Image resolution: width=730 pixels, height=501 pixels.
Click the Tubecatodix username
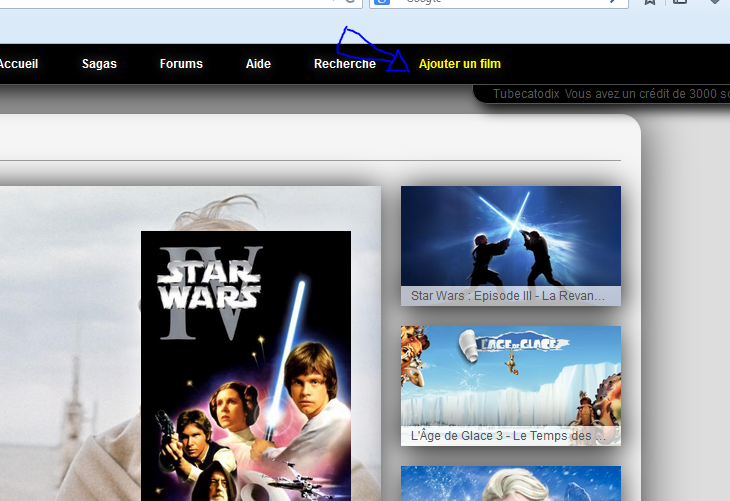point(526,94)
